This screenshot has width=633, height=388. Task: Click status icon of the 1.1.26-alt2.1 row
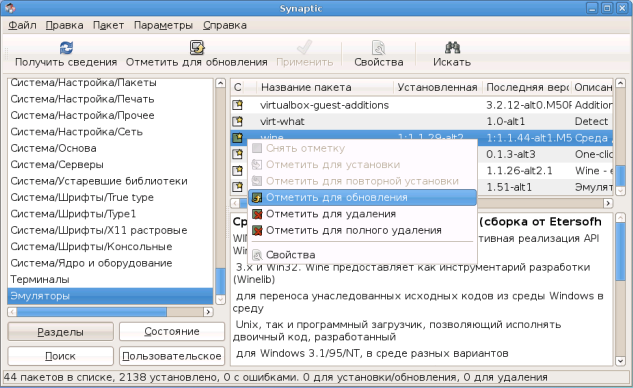(x=238, y=170)
